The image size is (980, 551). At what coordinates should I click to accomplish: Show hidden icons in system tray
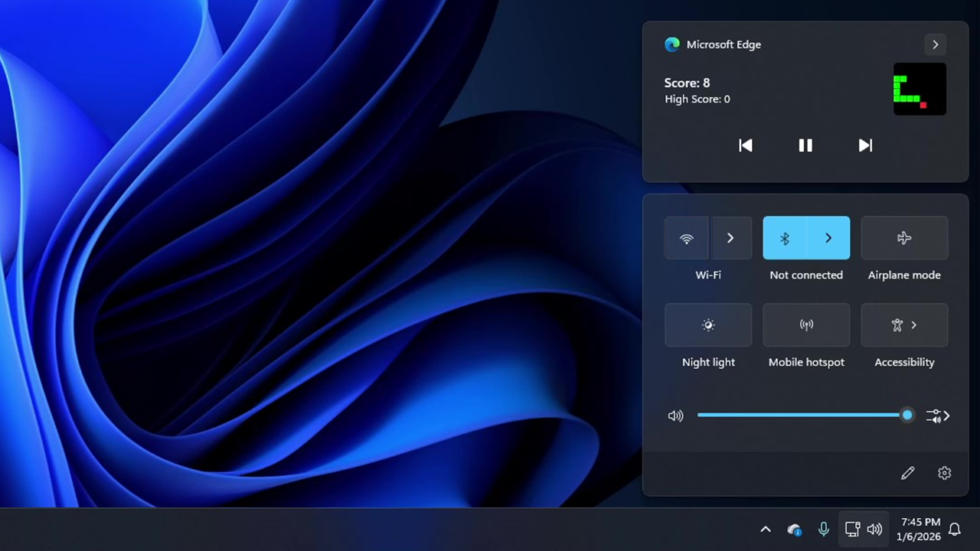click(766, 529)
